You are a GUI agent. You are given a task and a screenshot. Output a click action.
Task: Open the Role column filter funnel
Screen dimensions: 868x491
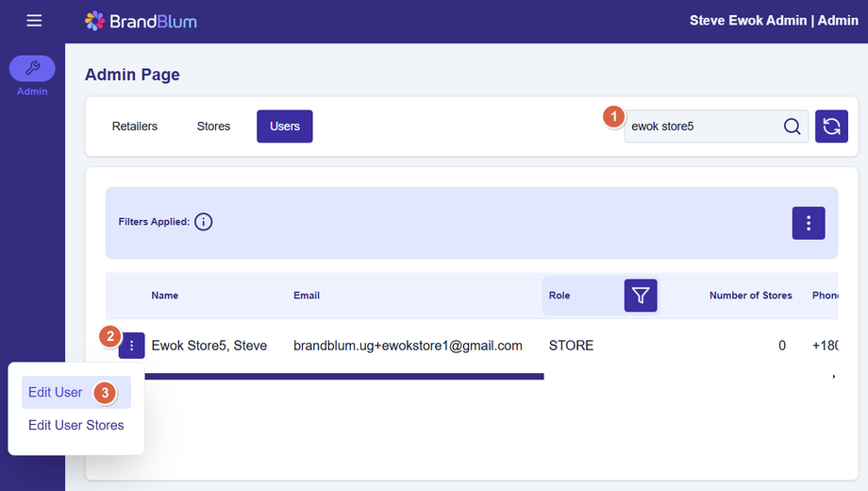(641, 296)
